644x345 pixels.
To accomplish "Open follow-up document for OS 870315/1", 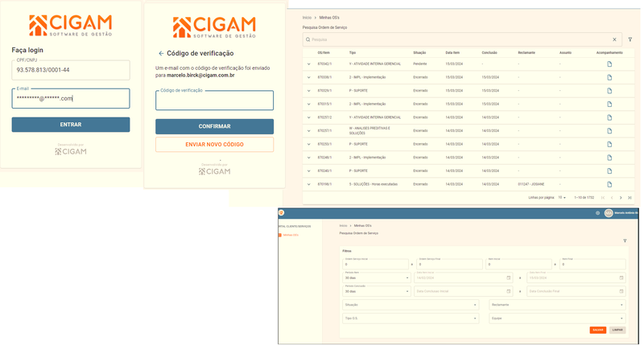I will [609, 105].
